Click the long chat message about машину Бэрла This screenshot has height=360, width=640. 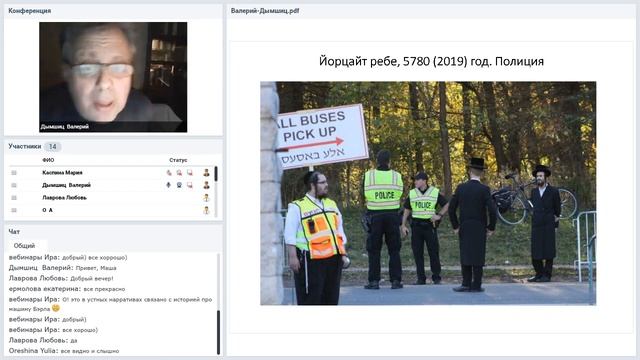[111, 304]
